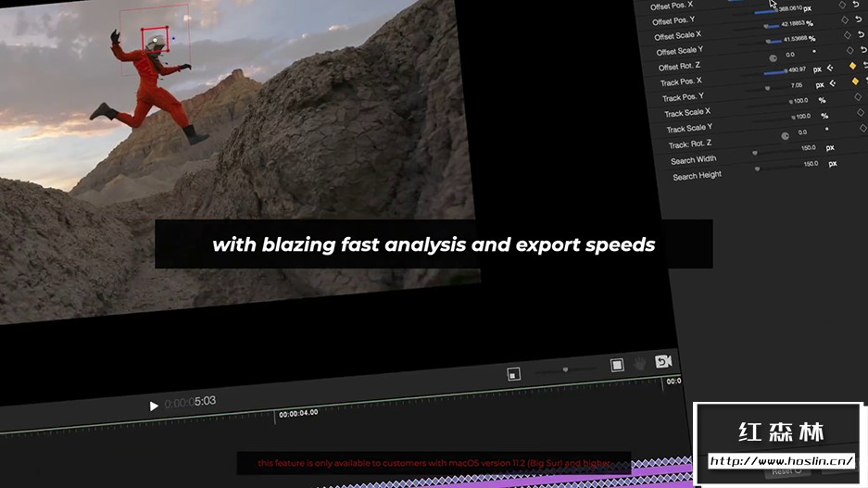Click the Search Height slider handle

757,169
